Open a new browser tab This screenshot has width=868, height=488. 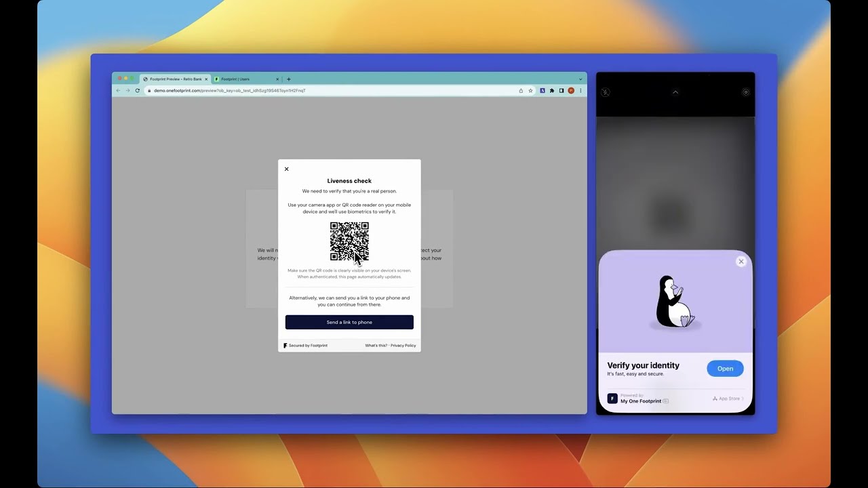coord(288,79)
